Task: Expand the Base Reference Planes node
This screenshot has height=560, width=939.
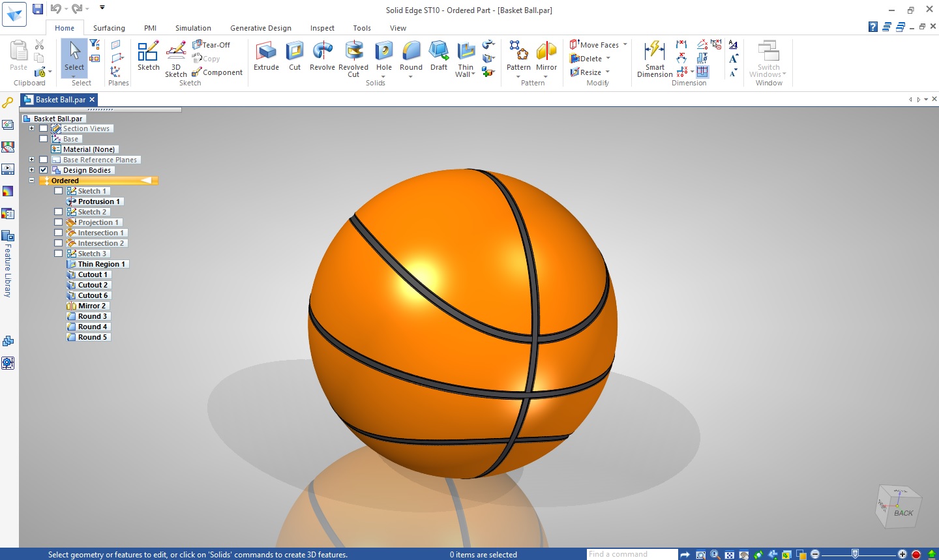Action: tap(31, 160)
